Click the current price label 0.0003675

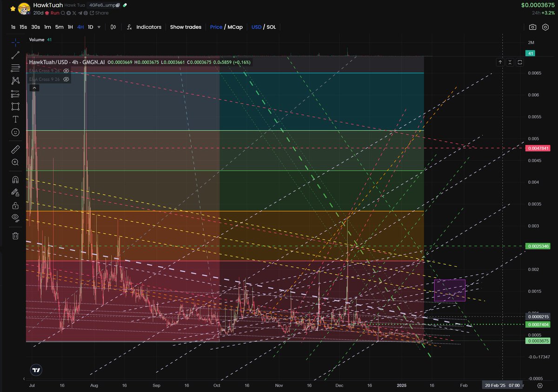tap(538, 341)
